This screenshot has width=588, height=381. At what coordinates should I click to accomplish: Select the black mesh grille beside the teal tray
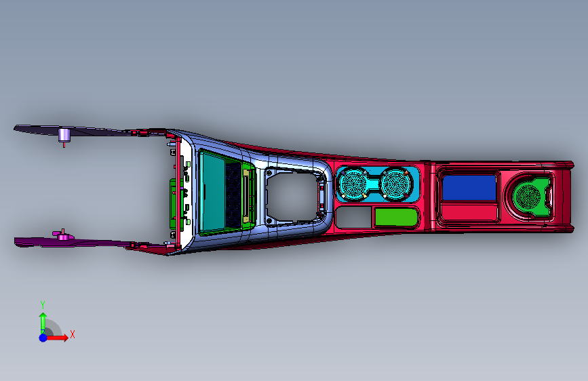click(x=233, y=196)
